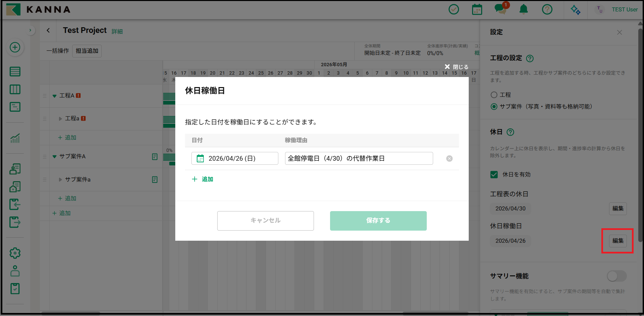Open the 詳細 link next to Test Project
Screen dimensions: 644x316
point(117,31)
